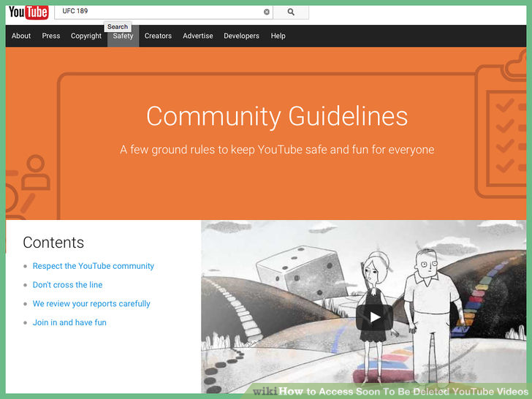The image size is (532, 399).
Task: Open the Developers tab
Action: (x=241, y=36)
